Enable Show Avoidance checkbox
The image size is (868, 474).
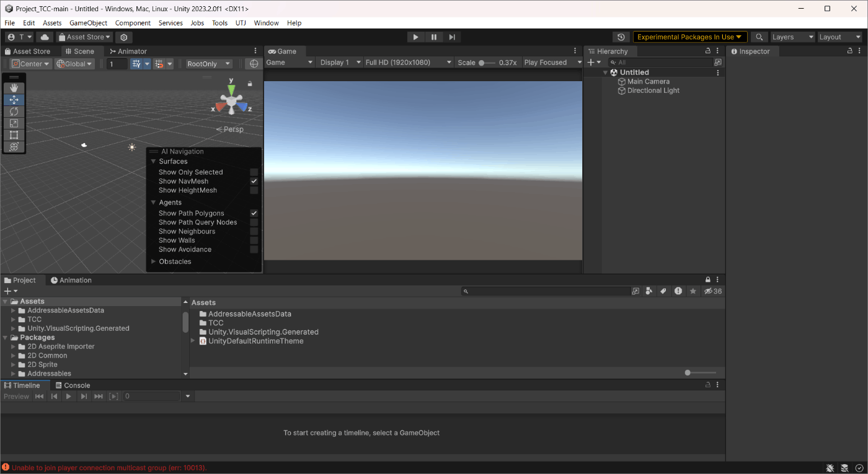(254, 250)
